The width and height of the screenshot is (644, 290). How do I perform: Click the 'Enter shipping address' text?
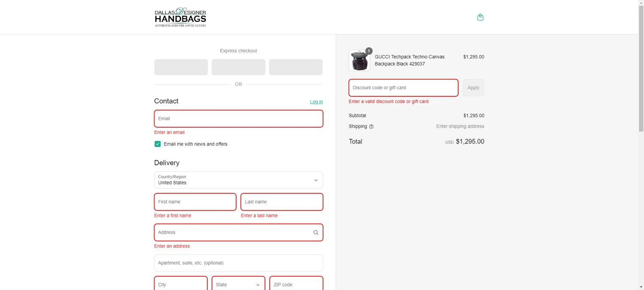pos(460,126)
